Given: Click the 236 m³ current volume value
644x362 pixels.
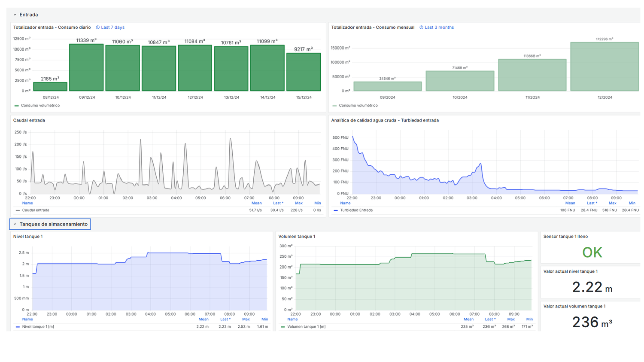Looking at the screenshot, I should tap(592, 322).
